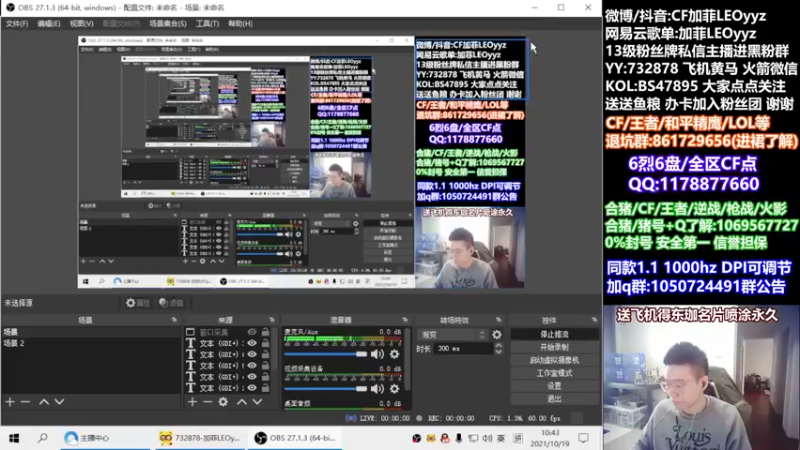Click the 停止推流 button

coord(555,334)
